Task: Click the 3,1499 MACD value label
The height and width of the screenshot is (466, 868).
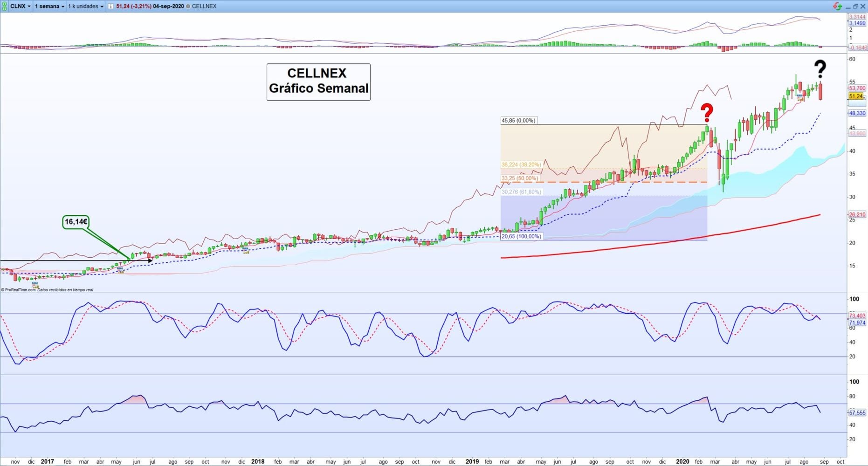Action: (857, 23)
